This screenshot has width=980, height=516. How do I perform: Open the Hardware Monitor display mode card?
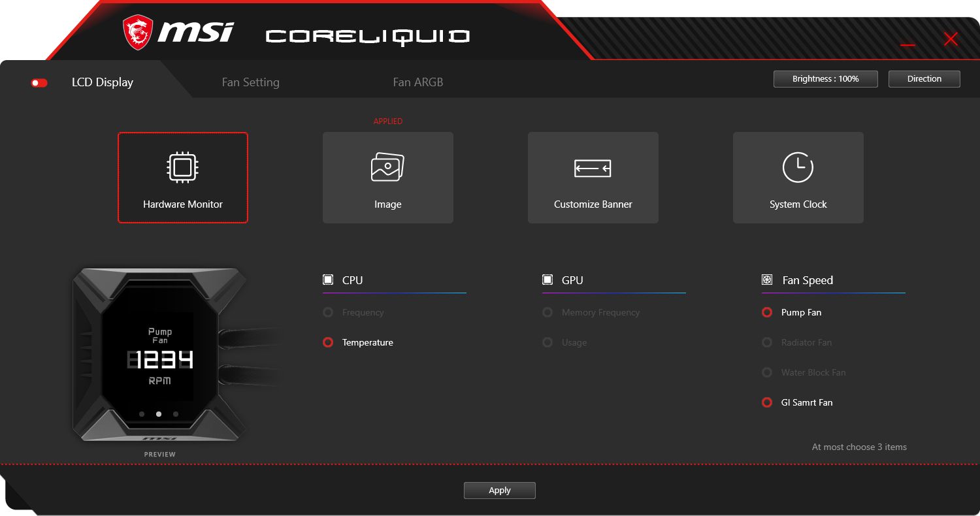point(183,178)
